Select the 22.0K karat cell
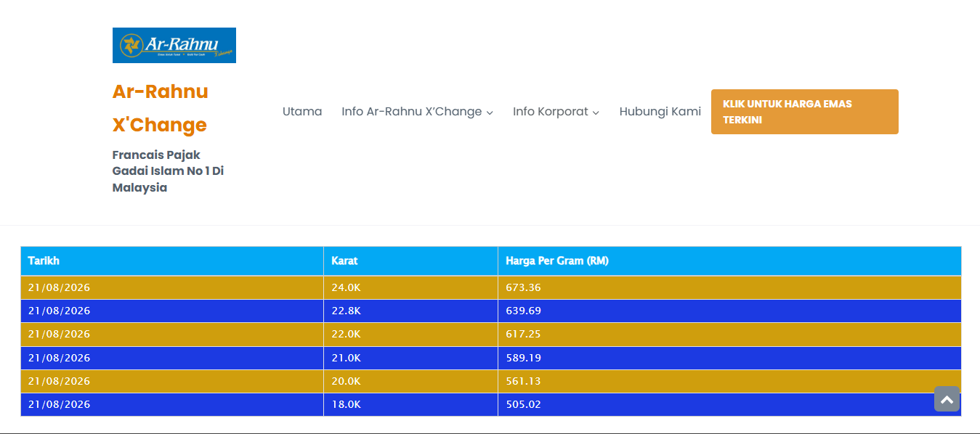The height and width of the screenshot is (434, 980). tap(411, 334)
